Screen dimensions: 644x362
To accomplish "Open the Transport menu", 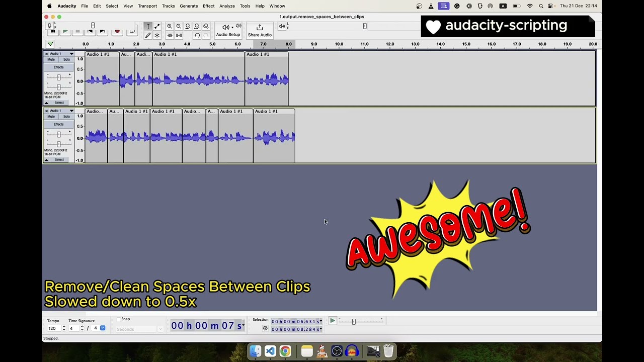I will click(x=147, y=6).
